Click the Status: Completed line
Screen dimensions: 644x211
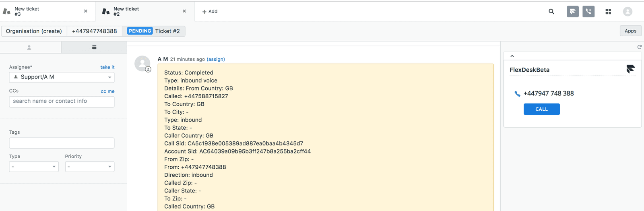point(189,72)
